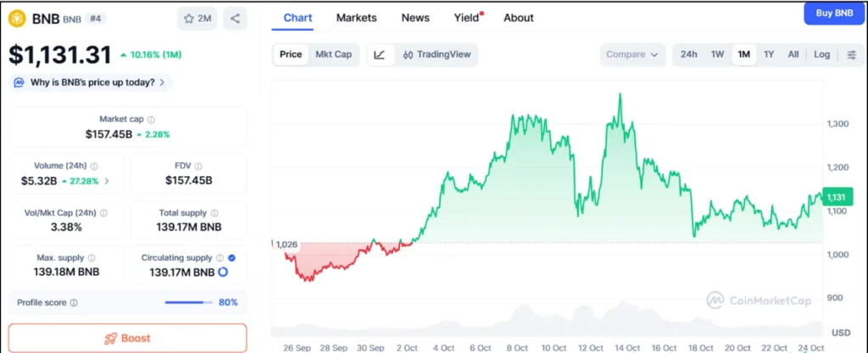Image resolution: width=868 pixels, height=353 pixels.
Task: Toggle the Log scale option
Action: [x=821, y=55]
